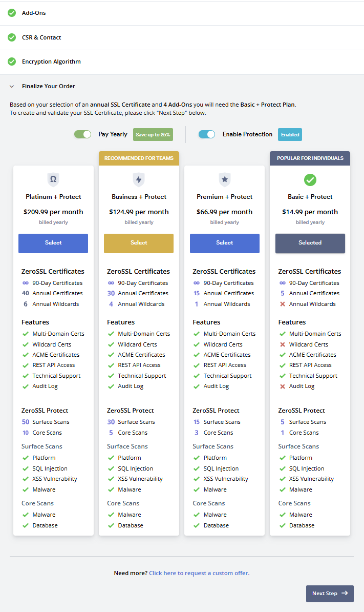Toggle the Pay Yearly switch
Screen dimensions: 364x612
[82, 134]
